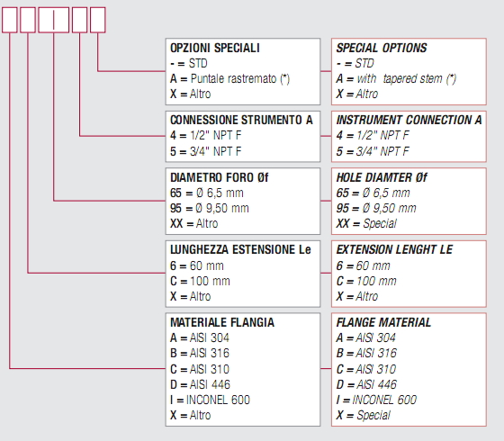The height and width of the screenshot is (441, 504).
Task: Click the fifth code box for special options
Action: (98, 20)
